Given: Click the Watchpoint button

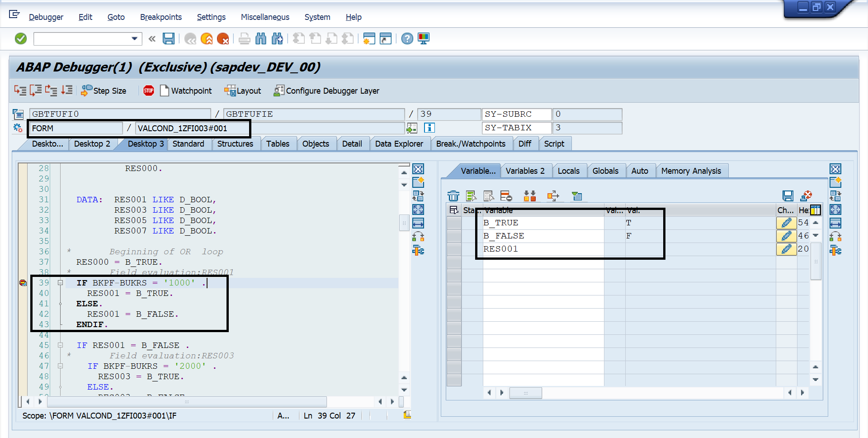Looking at the screenshot, I should pos(186,90).
